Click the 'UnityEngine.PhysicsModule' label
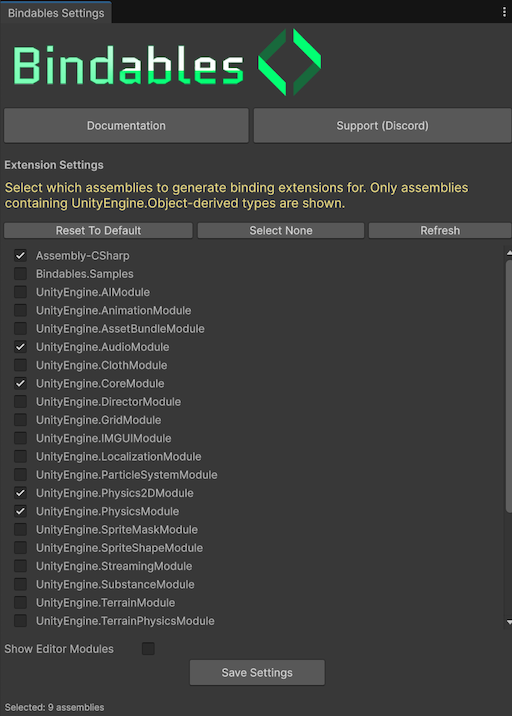 pos(107,511)
